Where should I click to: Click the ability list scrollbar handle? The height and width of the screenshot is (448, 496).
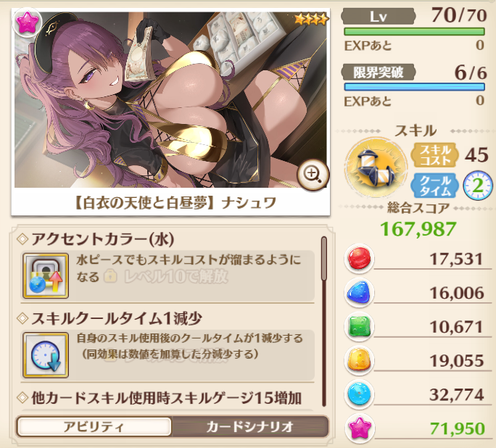click(324, 258)
